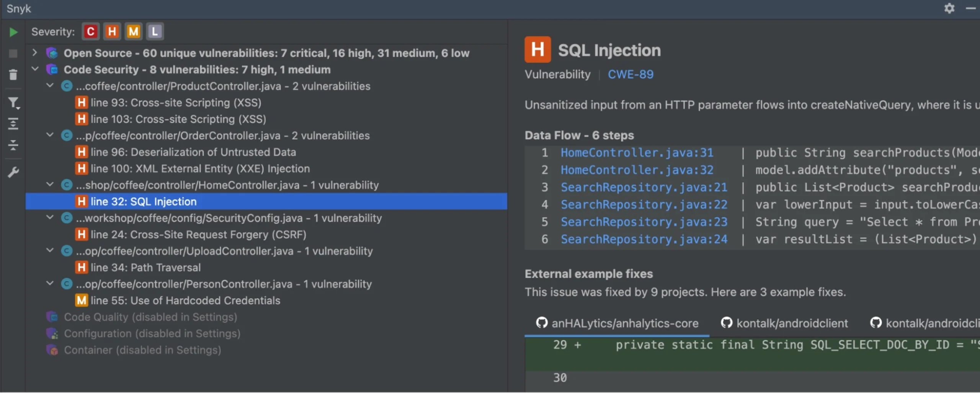This screenshot has width=980, height=393.
Task: Open the results filter options
Action: [13, 103]
